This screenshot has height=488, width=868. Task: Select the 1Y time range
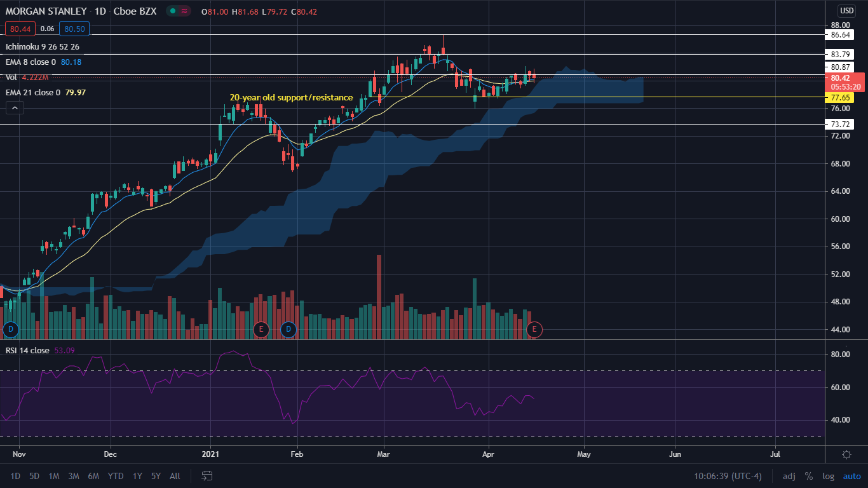click(137, 476)
